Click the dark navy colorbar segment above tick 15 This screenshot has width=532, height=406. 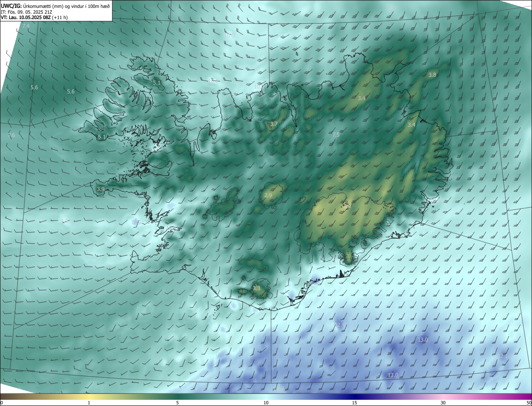tap(355, 396)
